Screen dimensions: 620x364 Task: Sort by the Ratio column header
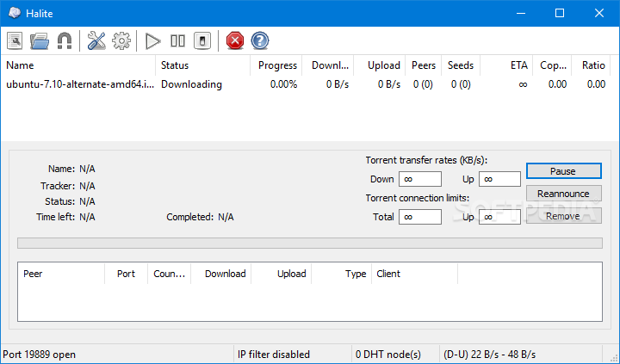pyautogui.click(x=591, y=65)
